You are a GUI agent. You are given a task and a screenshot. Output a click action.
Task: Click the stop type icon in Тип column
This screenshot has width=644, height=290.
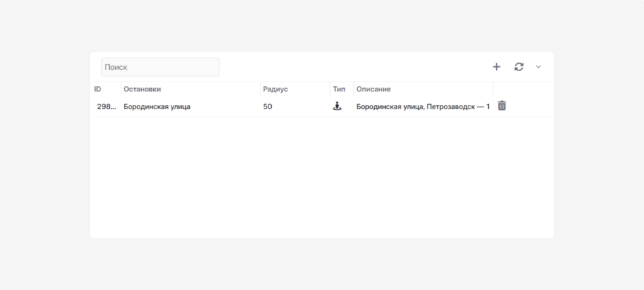coord(337,106)
